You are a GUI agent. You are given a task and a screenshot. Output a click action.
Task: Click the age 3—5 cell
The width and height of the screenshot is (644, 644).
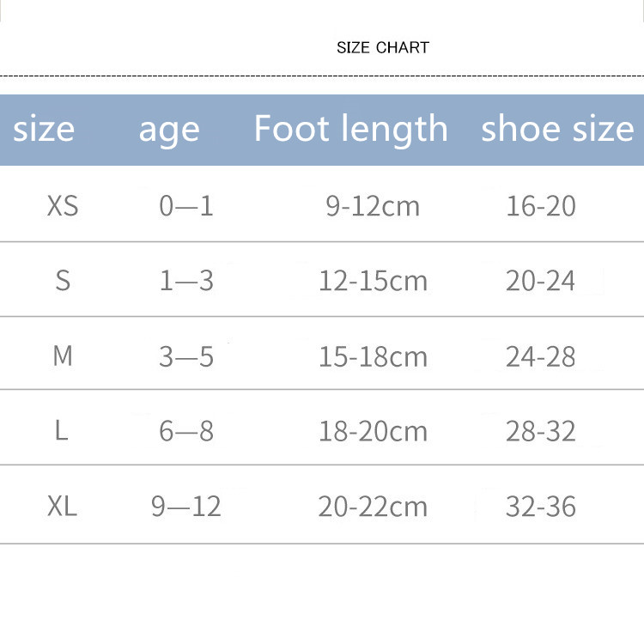(186, 356)
